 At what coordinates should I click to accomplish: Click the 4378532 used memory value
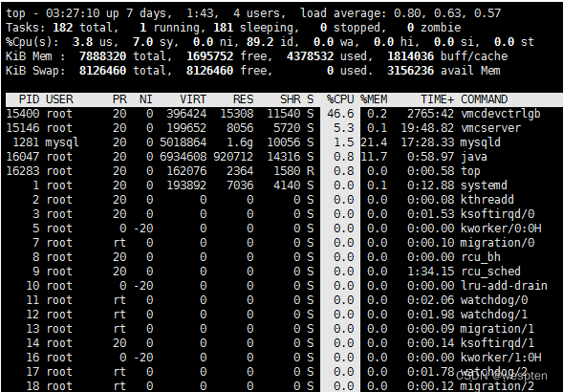point(311,56)
